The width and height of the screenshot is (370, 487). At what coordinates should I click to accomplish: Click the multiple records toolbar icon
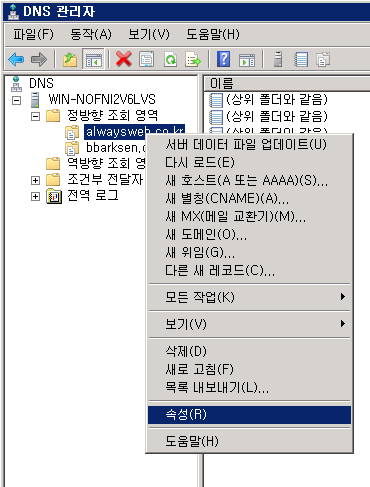coord(323,60)
